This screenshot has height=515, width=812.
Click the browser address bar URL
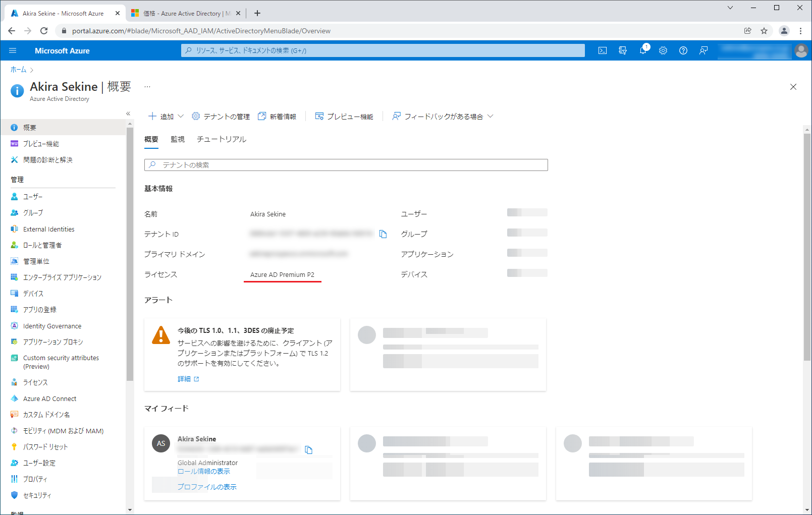pos(201,31)
